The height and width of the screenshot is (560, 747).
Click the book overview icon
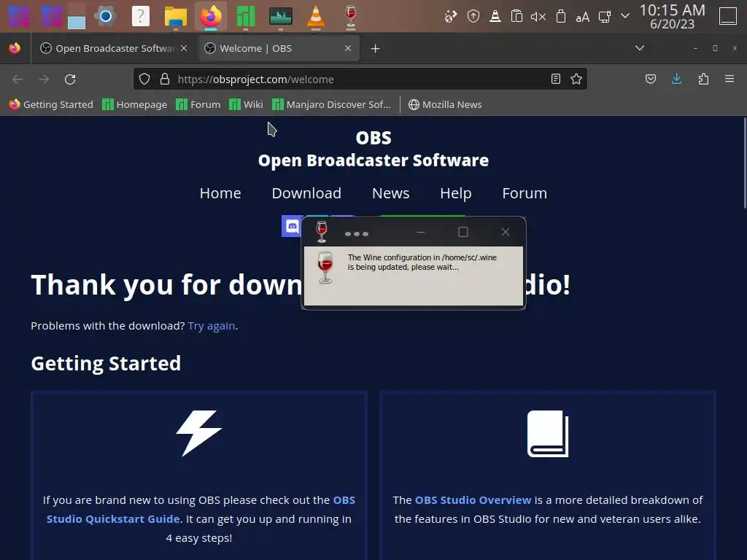pos(548,434)
